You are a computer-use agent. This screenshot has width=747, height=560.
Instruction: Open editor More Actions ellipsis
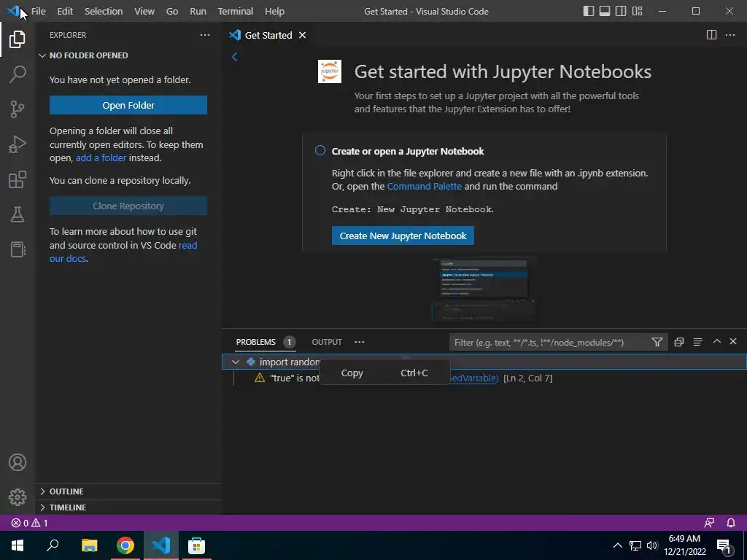point(729,35)
